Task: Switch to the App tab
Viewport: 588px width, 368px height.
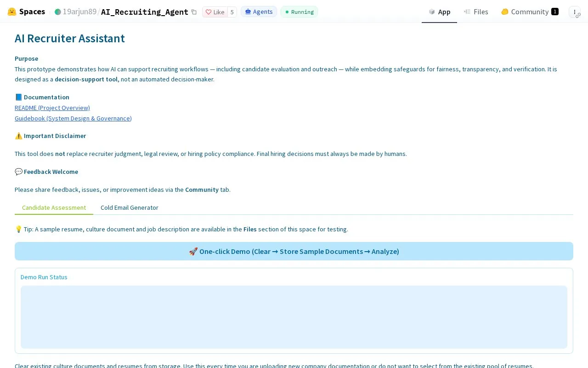Action: [x=439, y=11]
